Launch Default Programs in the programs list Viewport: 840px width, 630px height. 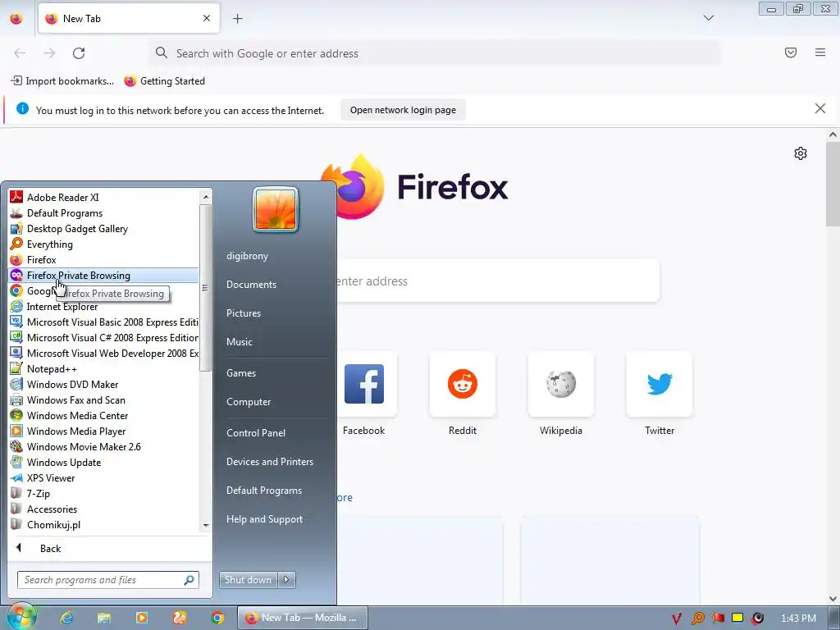[x=103, y=212]
